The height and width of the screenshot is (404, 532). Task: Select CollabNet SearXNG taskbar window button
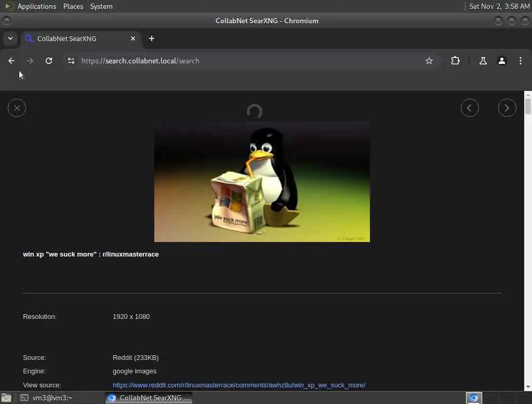pyautogui.click(x=149, y=398)
